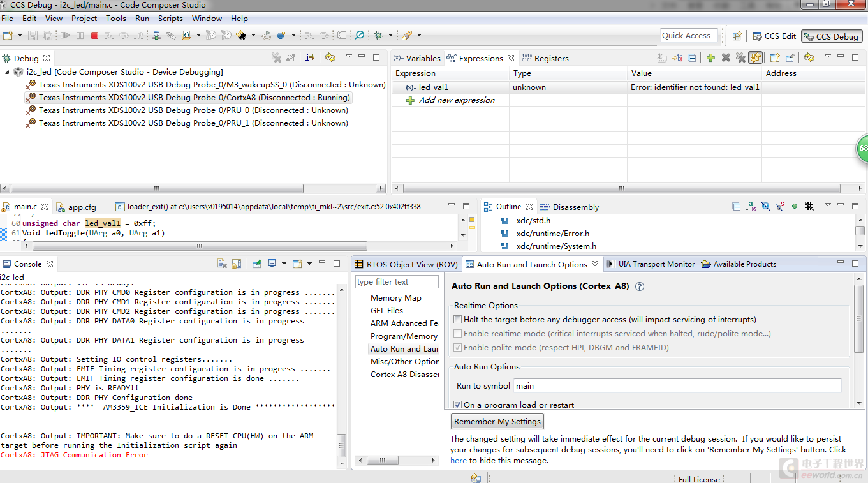Open the Outline view menu triangle
This screenshot has width=868, height=483.
click(827, 205)
